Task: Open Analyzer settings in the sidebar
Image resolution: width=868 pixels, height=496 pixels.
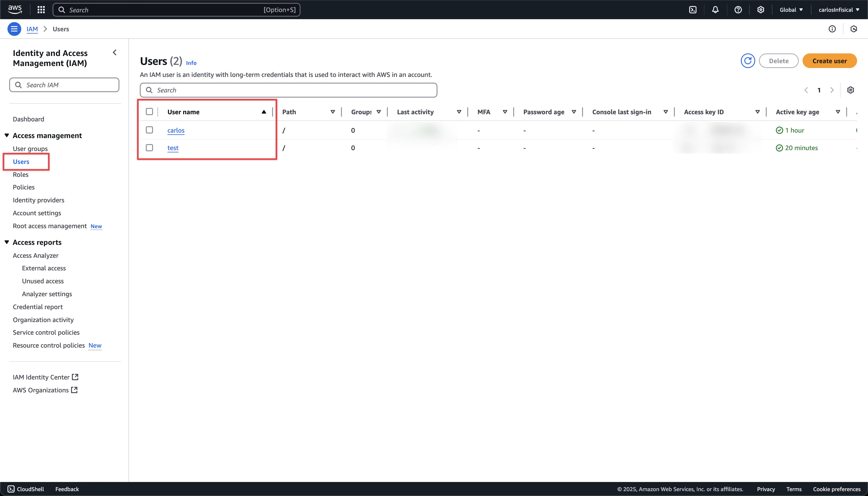Action: (47, 294)
